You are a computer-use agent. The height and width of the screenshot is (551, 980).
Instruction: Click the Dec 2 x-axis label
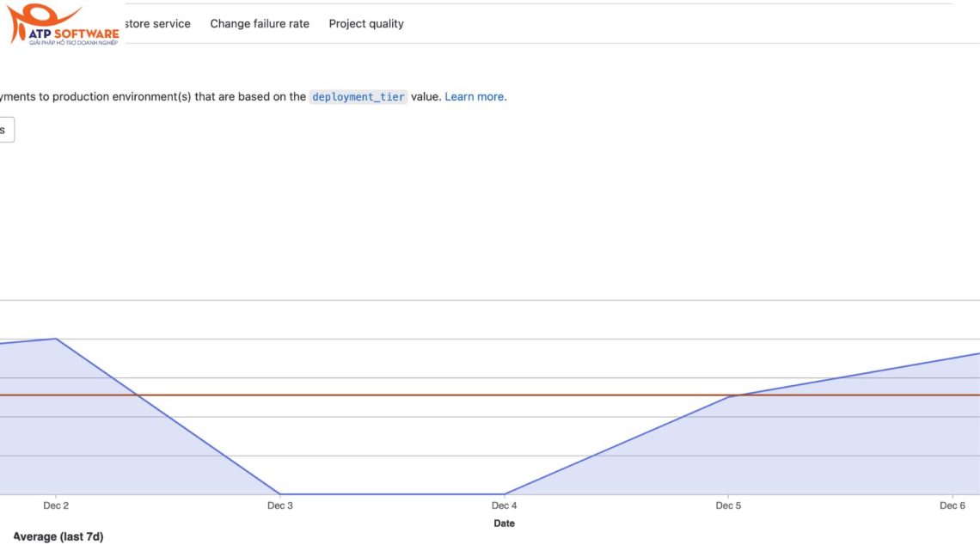(56, 506)
